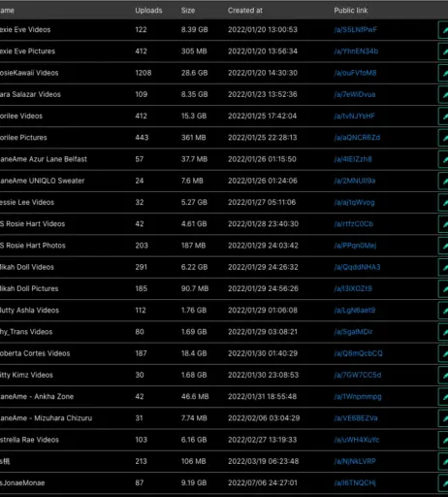Open public link of 305 MB album

pyautogui.click(x=356, y=51)
